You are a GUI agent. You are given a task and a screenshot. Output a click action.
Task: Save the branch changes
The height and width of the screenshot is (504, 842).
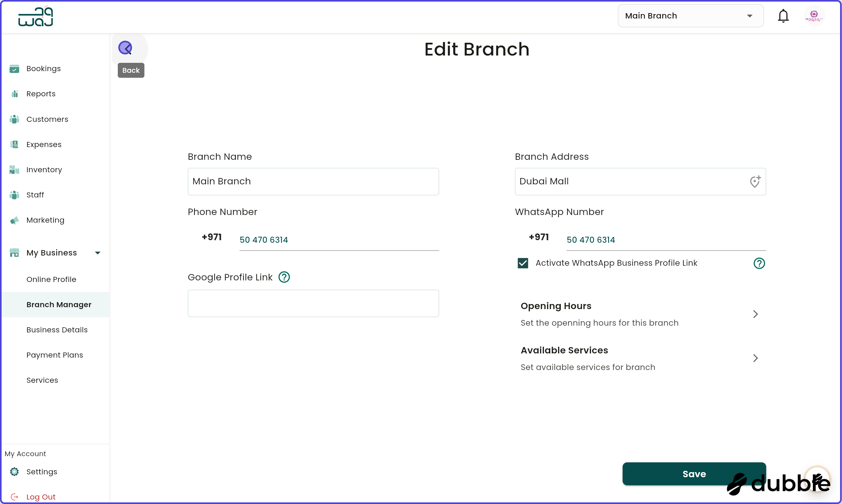pos(694,474)
